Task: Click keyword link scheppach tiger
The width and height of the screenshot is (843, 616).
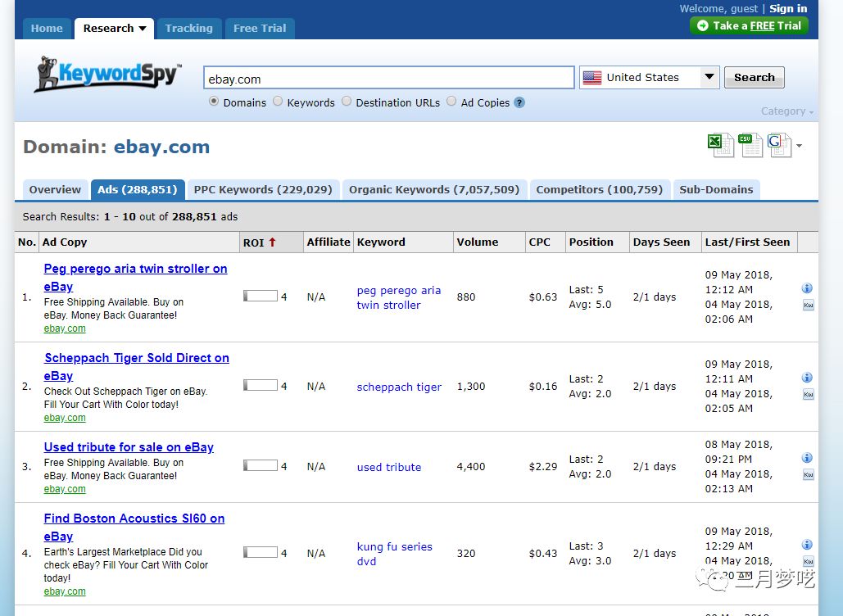Action: pyautogui.click(x=399, y=387)
